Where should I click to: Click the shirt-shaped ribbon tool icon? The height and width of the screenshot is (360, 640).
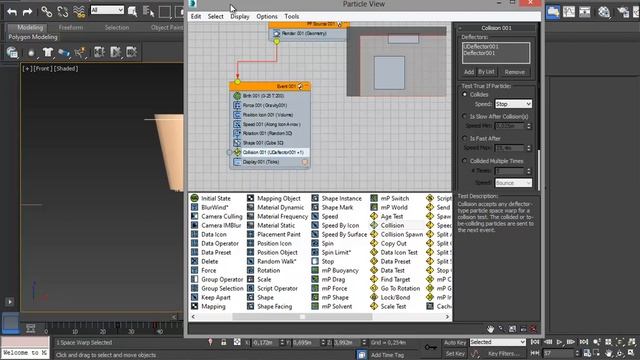tap(48, 52)
